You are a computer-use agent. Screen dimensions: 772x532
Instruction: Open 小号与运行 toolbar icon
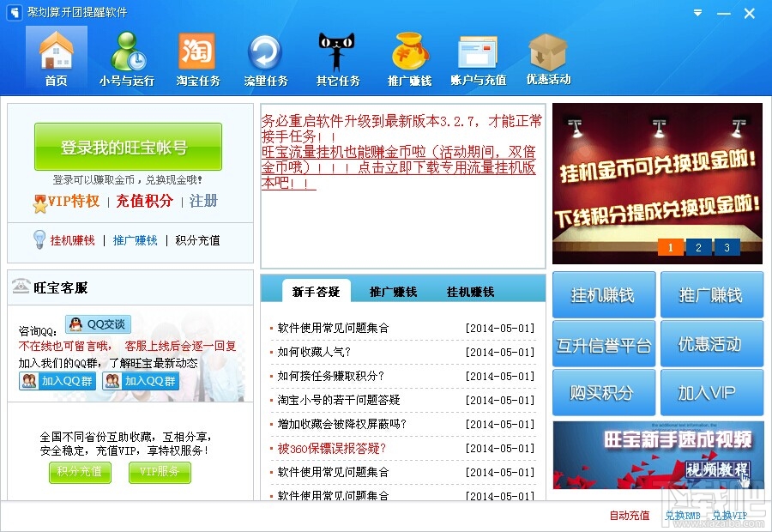click(127, 57)
